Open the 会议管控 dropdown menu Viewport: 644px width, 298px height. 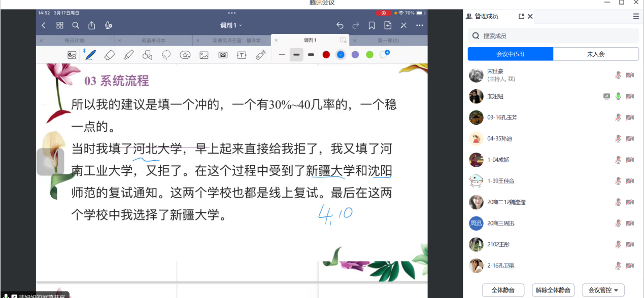[x=603, y=290]
